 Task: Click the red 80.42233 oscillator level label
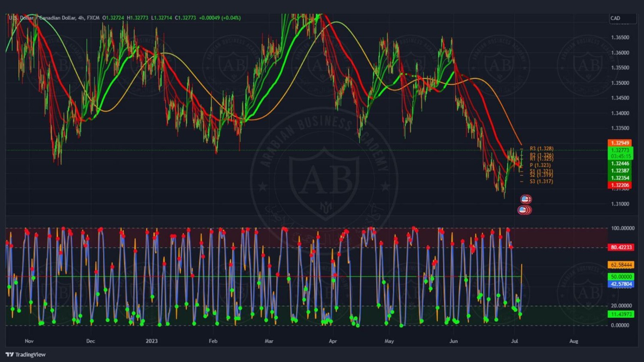621,247
